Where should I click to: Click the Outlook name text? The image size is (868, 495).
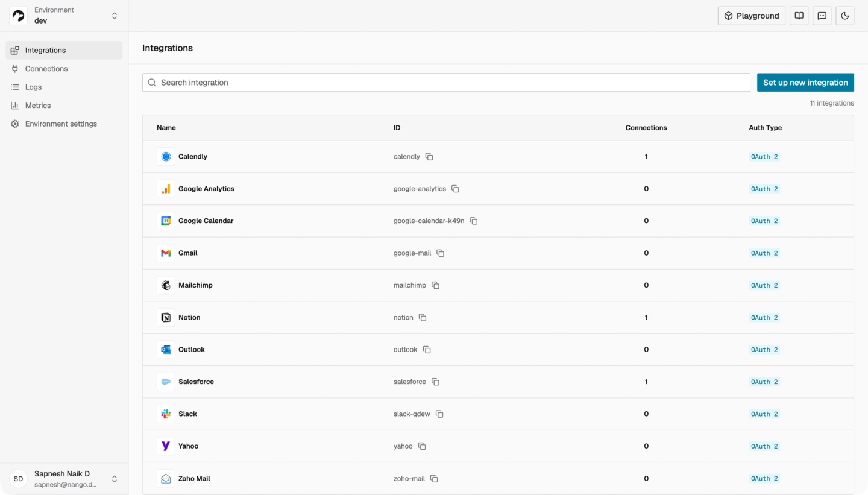[192, 350]
